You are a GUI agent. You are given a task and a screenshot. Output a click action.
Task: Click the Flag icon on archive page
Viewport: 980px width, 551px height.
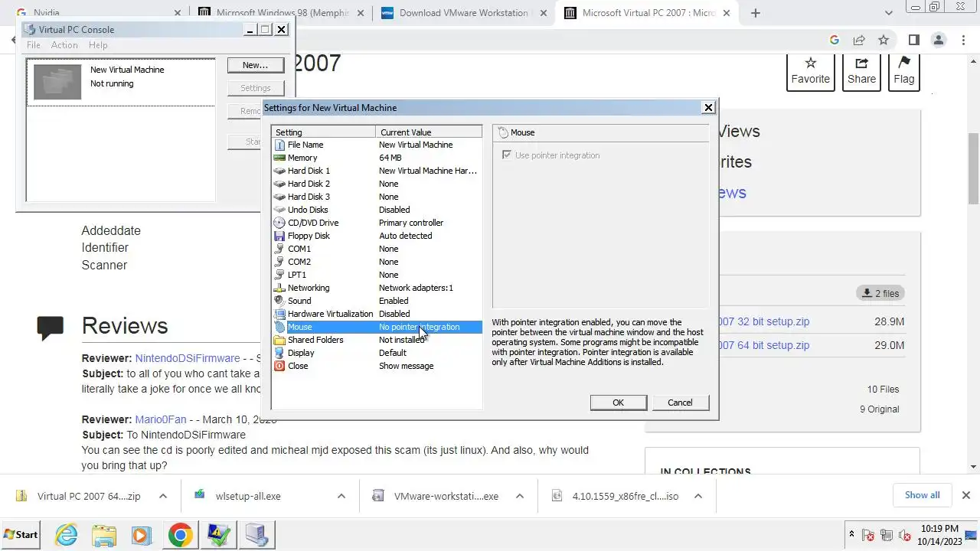click(x=904, y=63)
